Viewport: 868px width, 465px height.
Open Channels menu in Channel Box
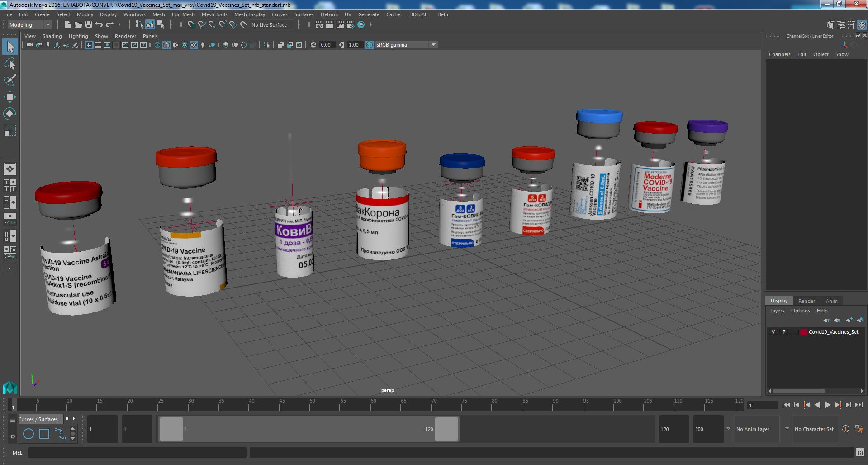click(x=779, y=54)
